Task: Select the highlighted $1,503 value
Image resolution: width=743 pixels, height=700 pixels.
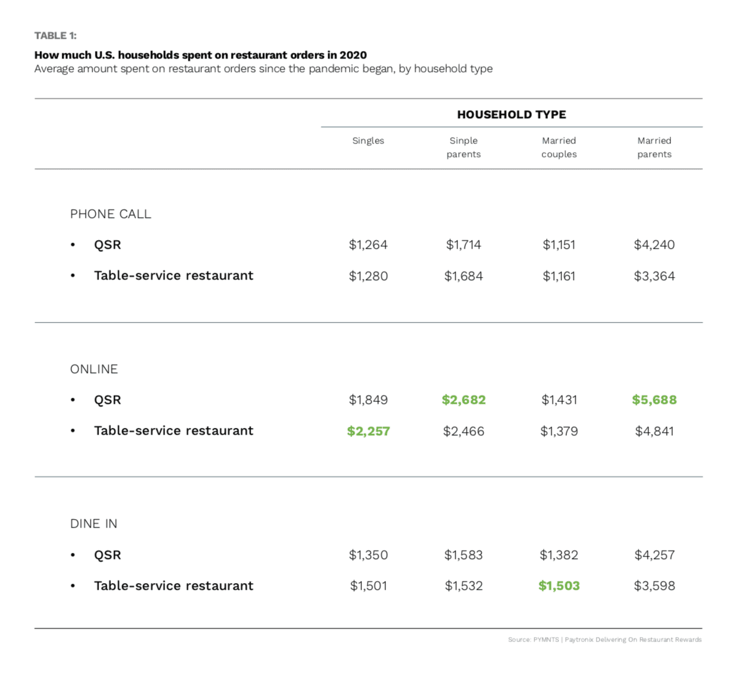Action: tap(559, 586)
